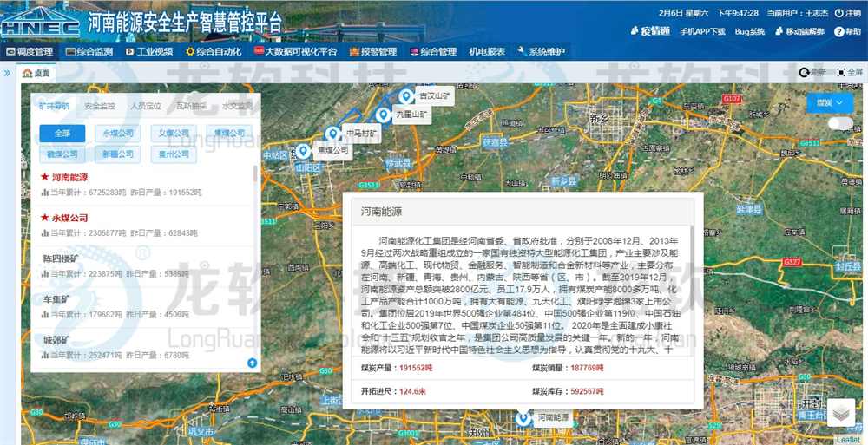The width and height of the screenshot is (868, 445).
Task: Open the 综合自动化 menu
Action: (x=213, y=52)
